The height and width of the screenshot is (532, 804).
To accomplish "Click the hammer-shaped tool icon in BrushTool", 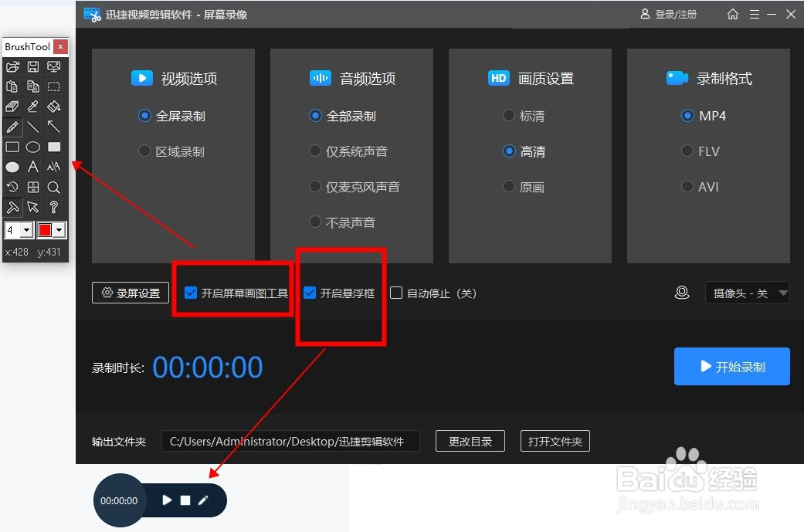I will coord(12,207).
